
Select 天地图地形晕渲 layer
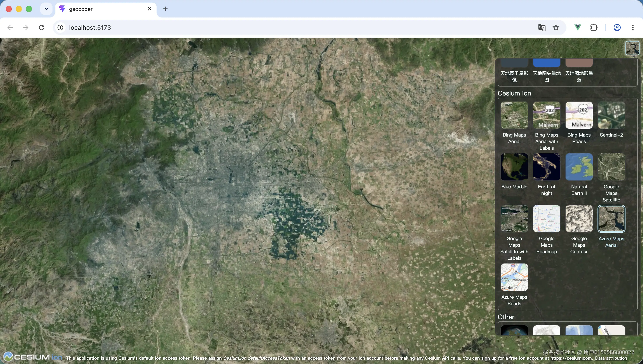tap(579, 63)
